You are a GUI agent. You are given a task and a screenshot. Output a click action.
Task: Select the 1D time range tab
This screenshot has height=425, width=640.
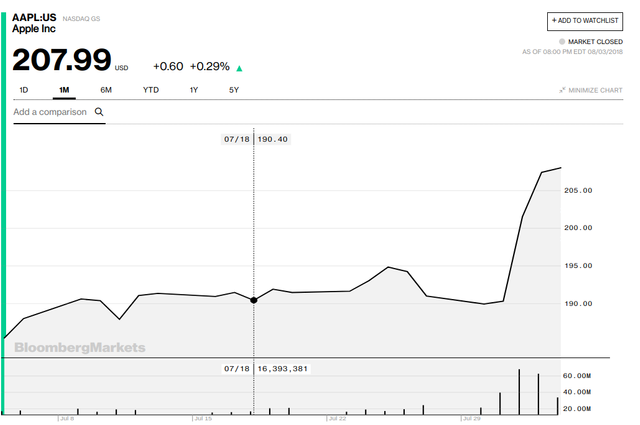tap(24, 90)
